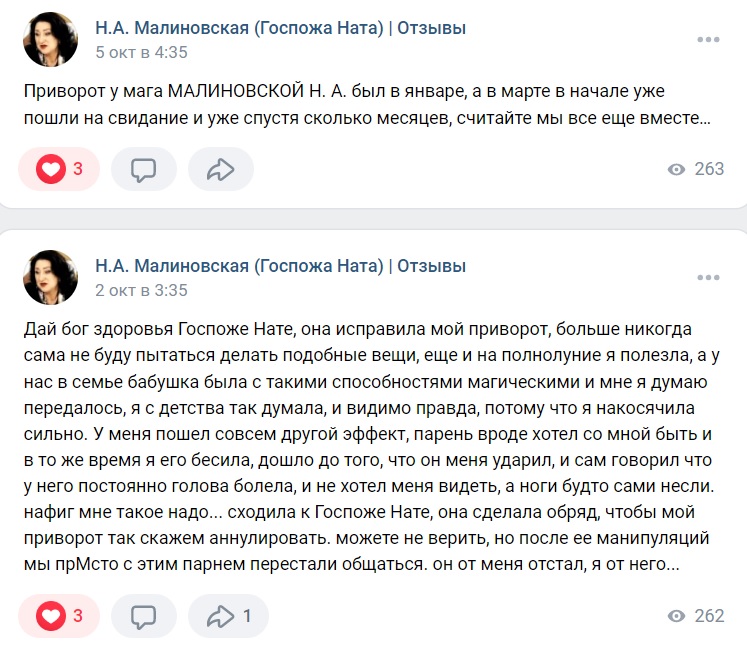The image size is (747, 649).
Task: Open comments on the 2 окт post
Action: point(143,616)
